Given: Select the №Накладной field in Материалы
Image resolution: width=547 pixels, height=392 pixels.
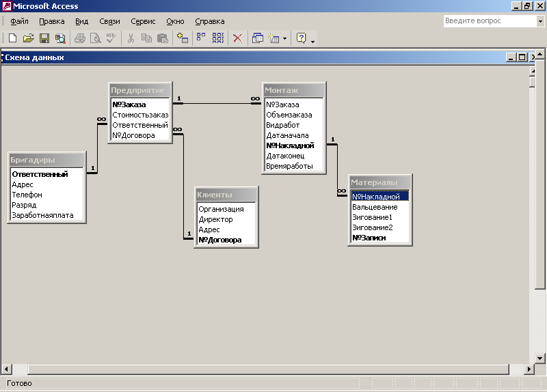Looking at the screenshot, I should click(375, 197).
